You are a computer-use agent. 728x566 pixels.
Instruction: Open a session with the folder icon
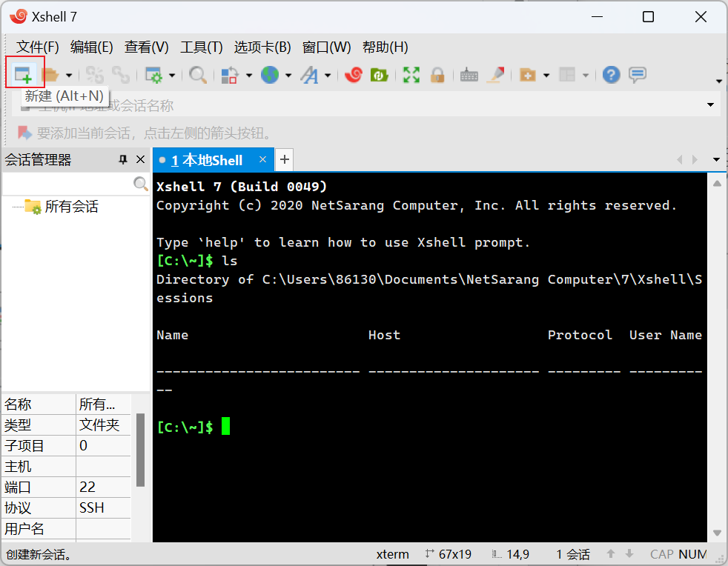click(50, 74)
